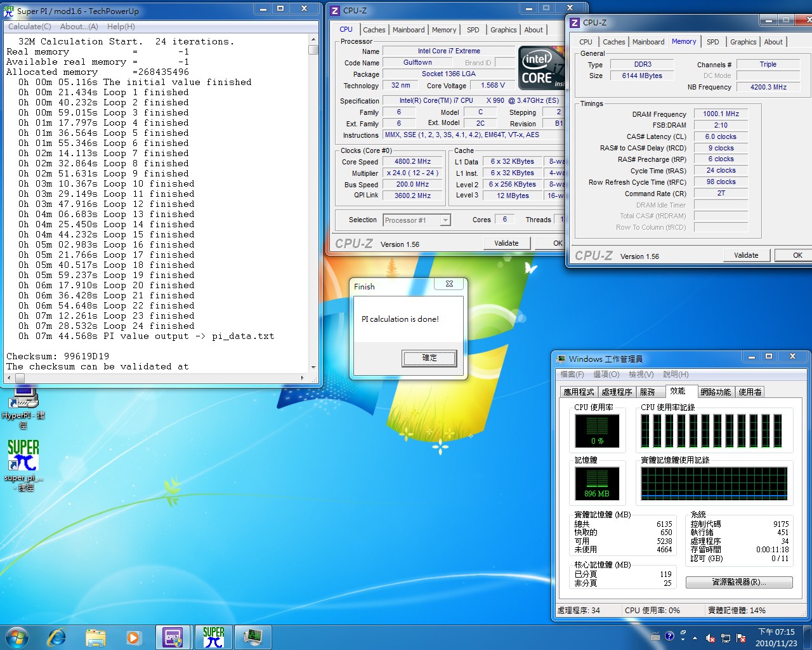
Task: Open About...(A) menu in Super PI
Action: pyautogui.click(x=79, y=27)
